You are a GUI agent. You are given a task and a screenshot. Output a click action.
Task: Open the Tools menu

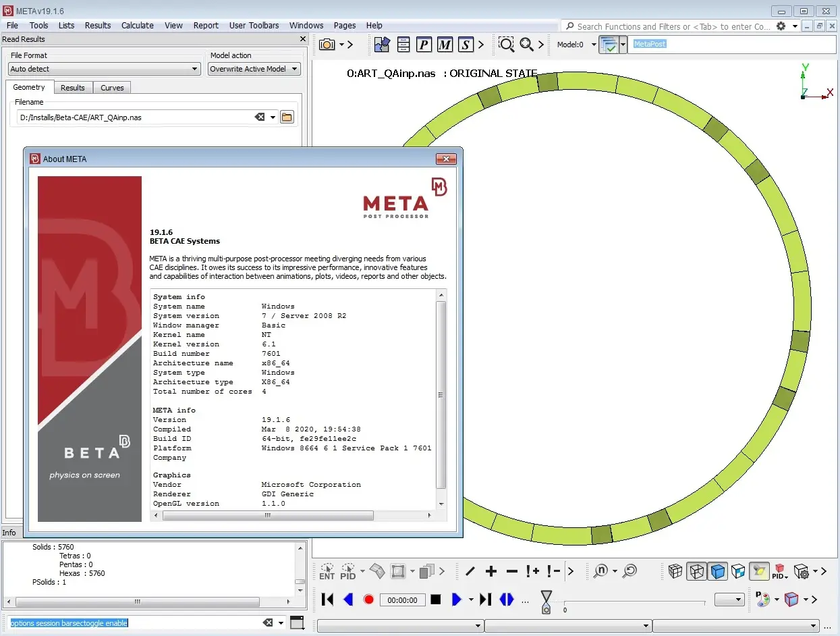pyautogui.click(x=38, y=25)
